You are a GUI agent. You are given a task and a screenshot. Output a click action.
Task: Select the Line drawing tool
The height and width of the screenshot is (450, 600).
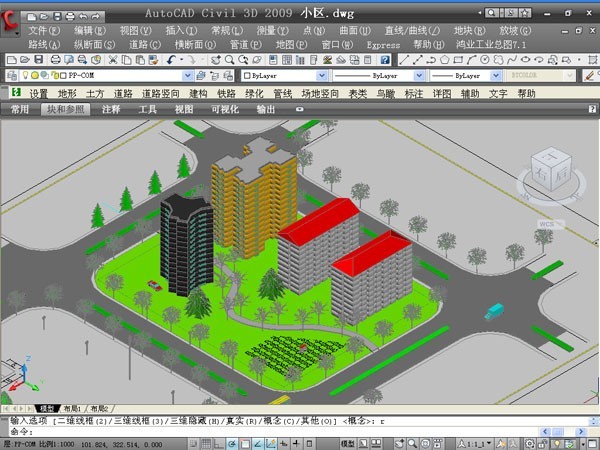pos(404,60)
